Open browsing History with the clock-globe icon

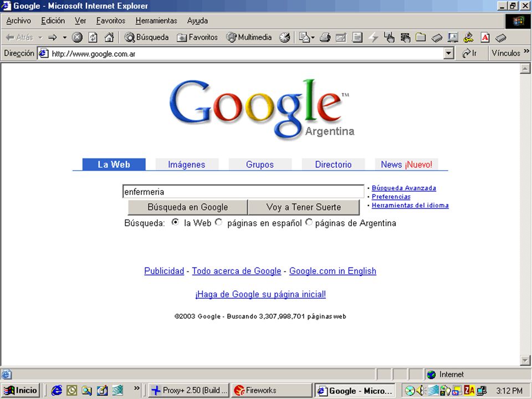point(285,37)
